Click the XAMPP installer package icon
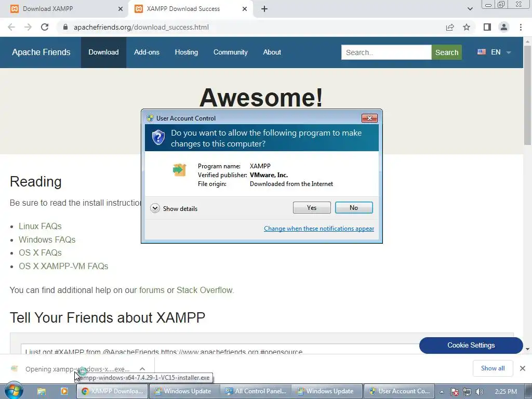Screen dimensions: 532x399 point(179,170)
